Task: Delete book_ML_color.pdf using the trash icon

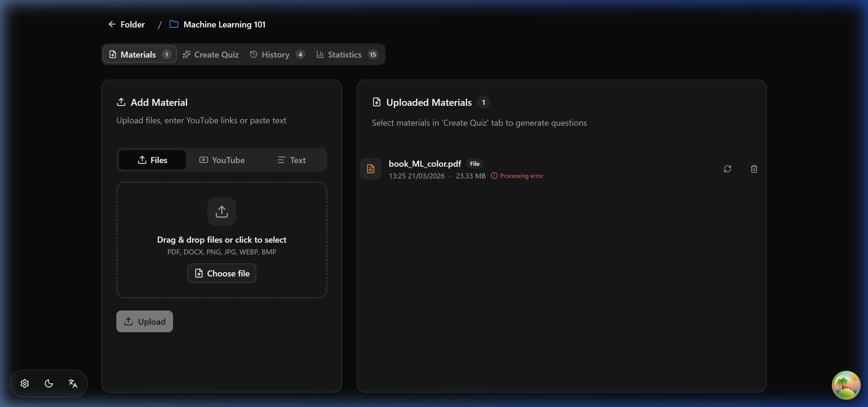Action: click(x=754, y=169)
